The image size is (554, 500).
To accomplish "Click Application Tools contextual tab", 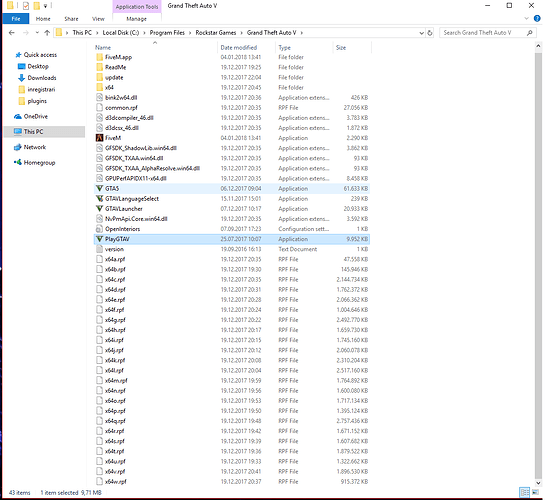I will click(137, 7).
